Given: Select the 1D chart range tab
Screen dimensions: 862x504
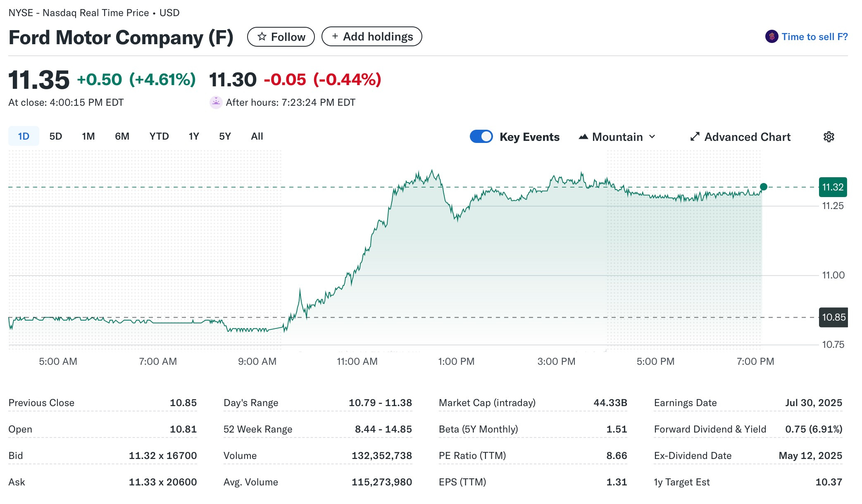Looking at the screenshot, I should pyautogui.click(x=24, y=136).
